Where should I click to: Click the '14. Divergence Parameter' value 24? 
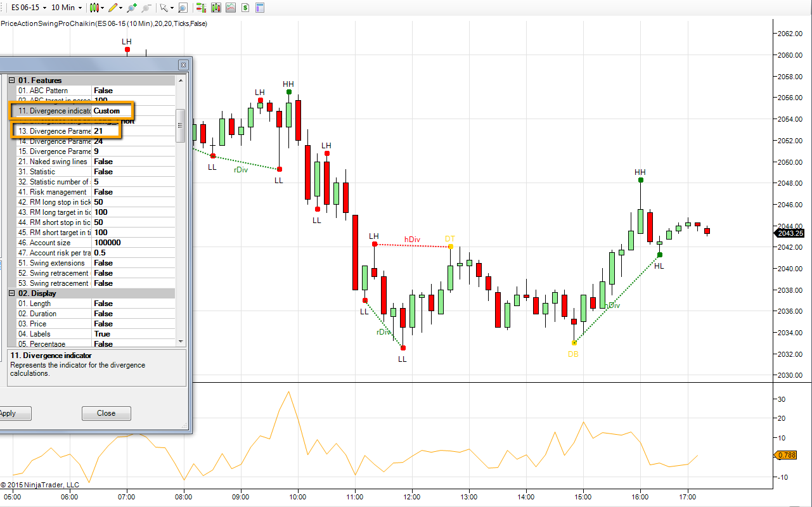[x=98, y=141]
